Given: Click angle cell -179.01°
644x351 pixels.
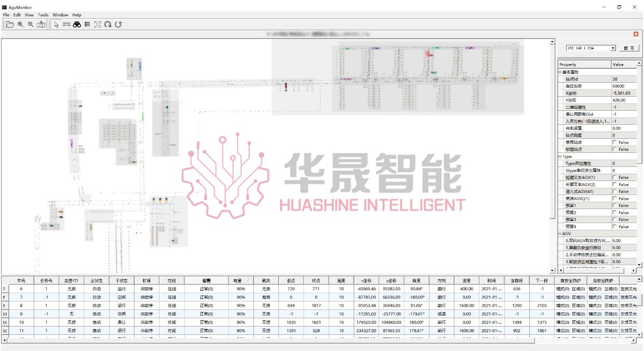Looking at the screenshot, I should (x=417, y=314).
